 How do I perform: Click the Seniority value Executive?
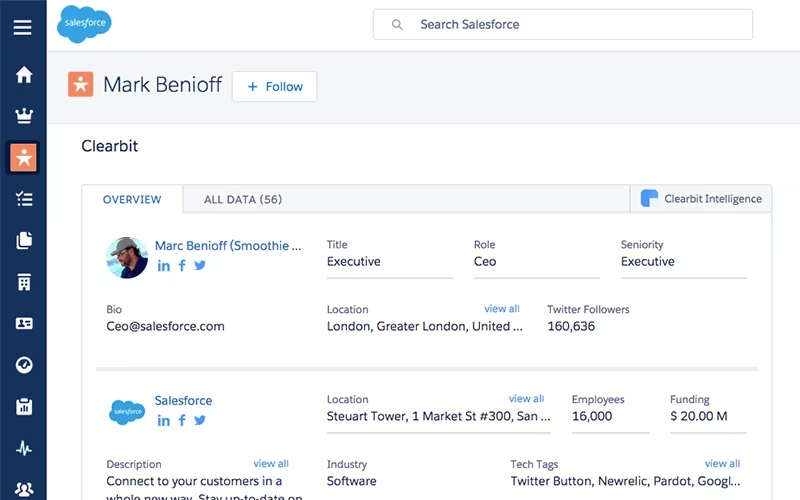(647, 262)
